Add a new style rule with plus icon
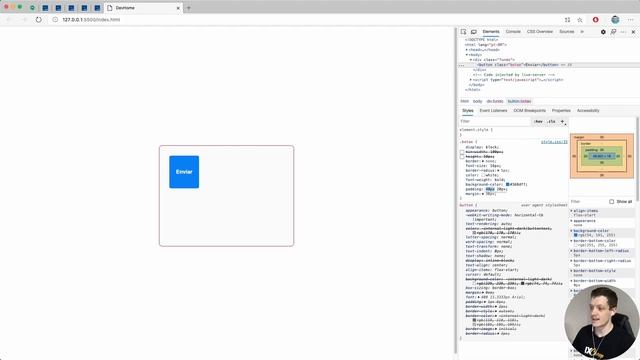Viewport: 640px width, 360px height. tap(562, 122)
